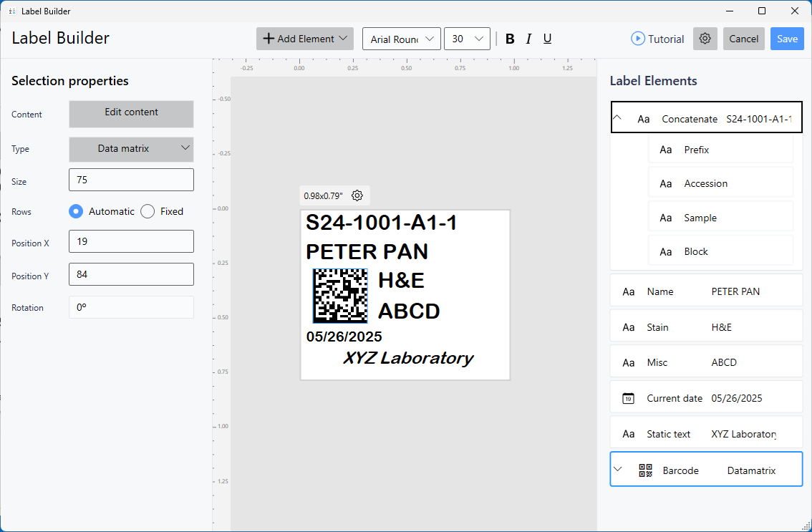
Task: Click S24-1001-A1-1 text on label canvas
Action: [382, 223]
